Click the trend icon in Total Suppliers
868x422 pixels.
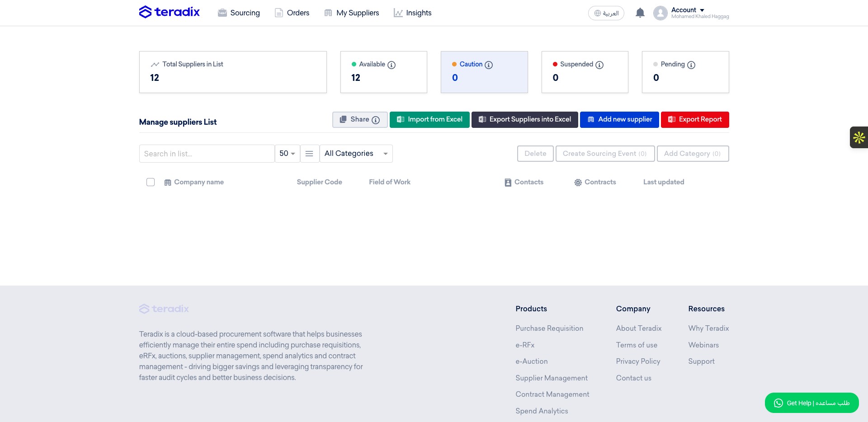[x=155, y=65]
